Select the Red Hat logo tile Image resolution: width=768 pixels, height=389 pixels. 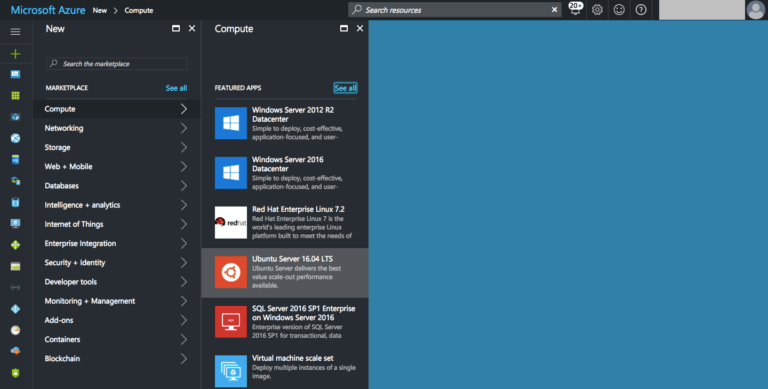(x=231, y=222)
